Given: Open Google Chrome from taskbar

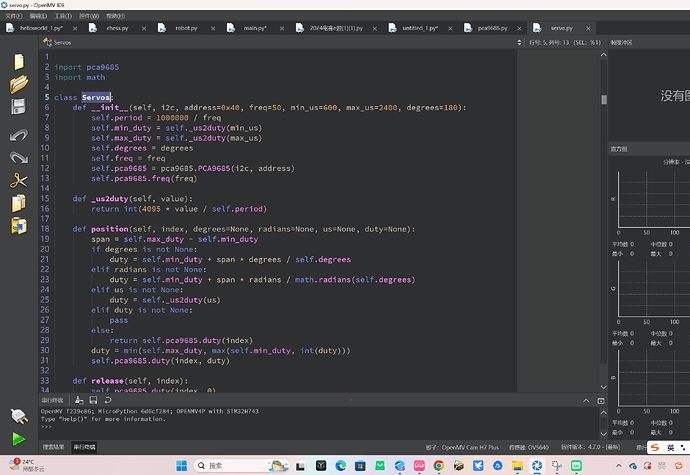Looking at the screenshot, I should (439, 465).
